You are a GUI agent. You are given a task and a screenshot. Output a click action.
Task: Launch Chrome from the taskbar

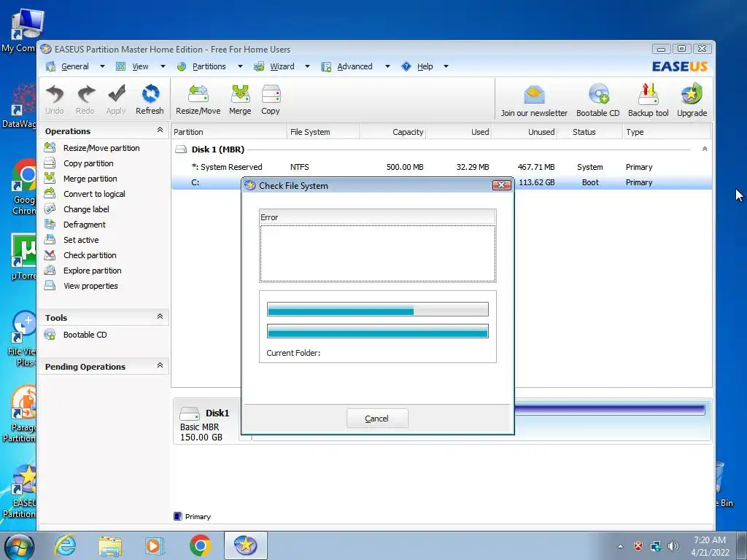pos(200,545)
